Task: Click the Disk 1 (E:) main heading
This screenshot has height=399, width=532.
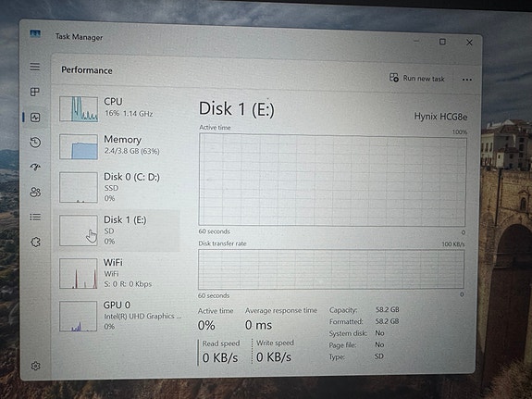Action: (x=237, y=109)
